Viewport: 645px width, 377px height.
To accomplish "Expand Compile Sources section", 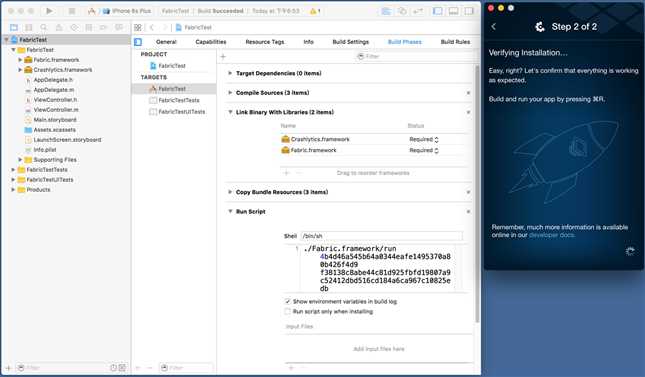I will pos(230,93).
